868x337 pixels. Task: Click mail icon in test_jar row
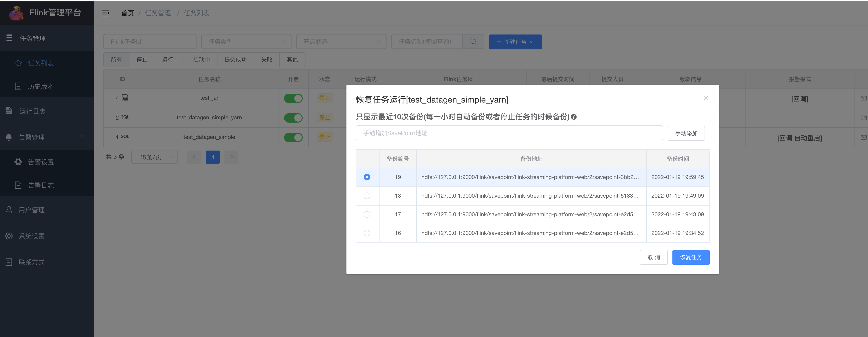pyautogui.click(x=863, y=98)
